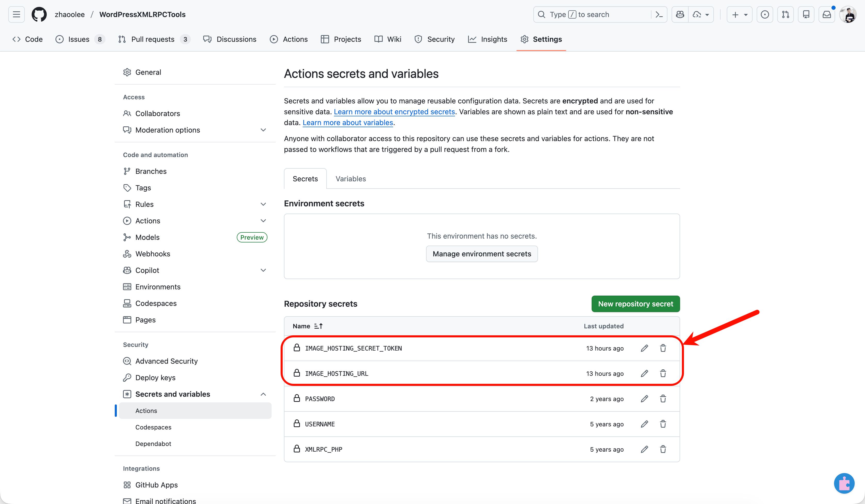Open the issues icon in header
The height and width of the screenshot is (504, 865).
(x=765, y=14)
